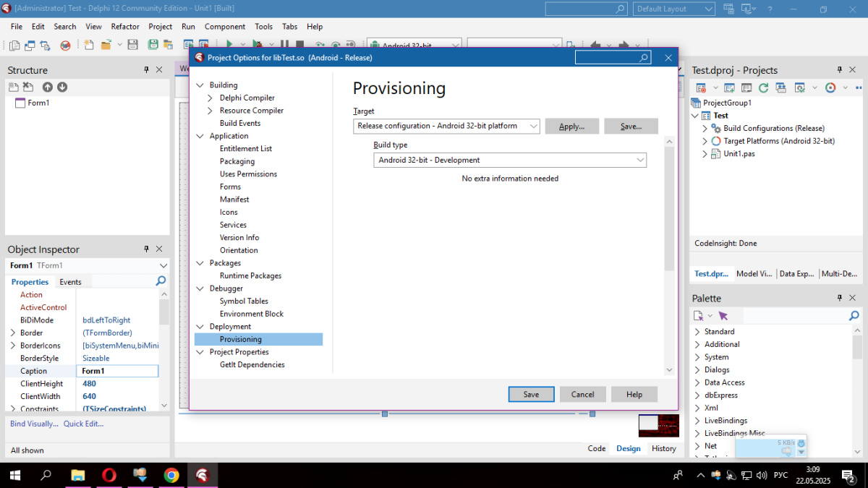This screenshot has width=868, height=488.
Task: Click the green Save All toolbar icon
Action: (153, 45)
